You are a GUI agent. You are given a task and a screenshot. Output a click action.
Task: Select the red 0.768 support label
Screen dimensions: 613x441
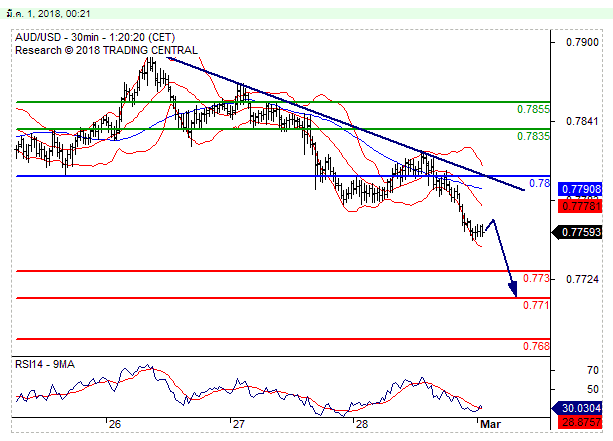(x=536, y=346)
